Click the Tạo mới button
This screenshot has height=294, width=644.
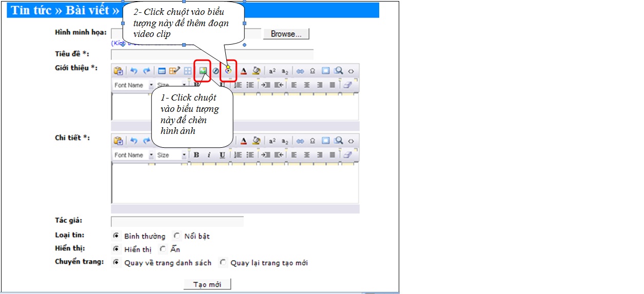point(207,284)
